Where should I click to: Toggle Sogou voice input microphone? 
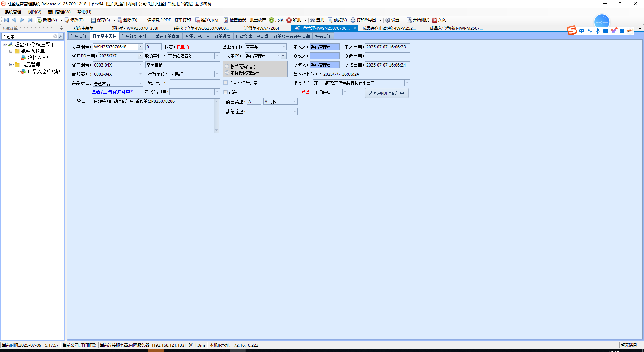[598, 31]
